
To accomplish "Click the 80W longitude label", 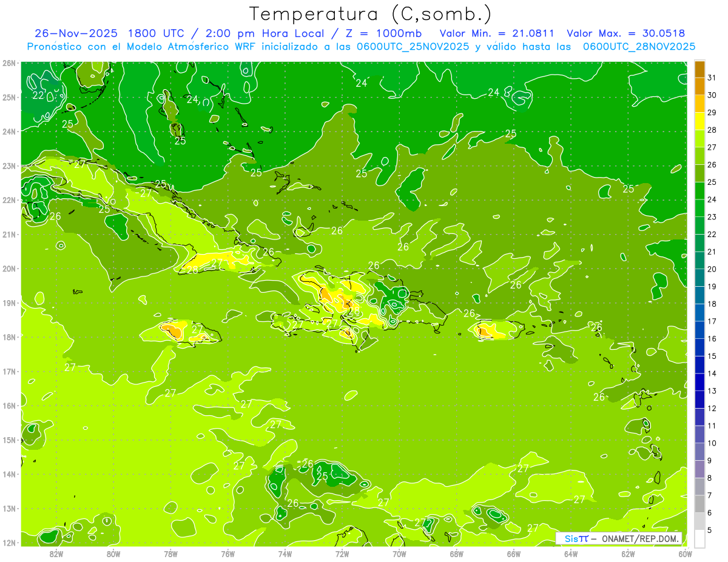I will [113, 553].
